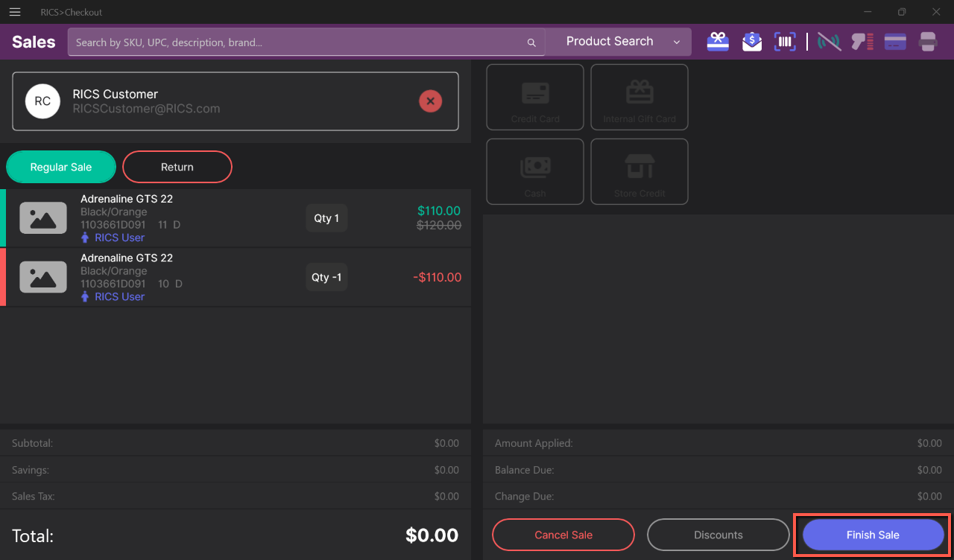Click the -$110.00 return price

click(437, 277)
